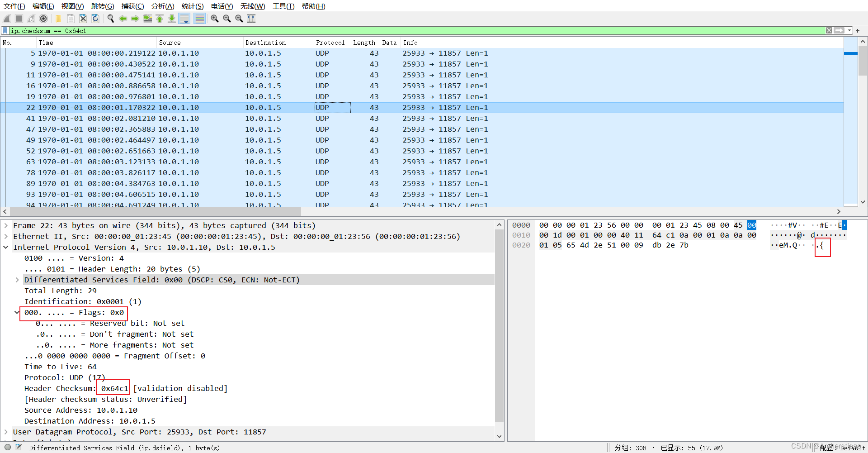The width and height of the screenshot is (868, 453).
Task: Click the stop capture square icon
Action: 19,19
